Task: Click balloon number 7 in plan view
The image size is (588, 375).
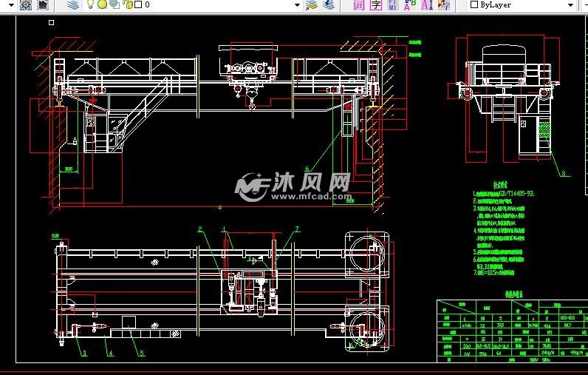Action: [x=297, y=229]
